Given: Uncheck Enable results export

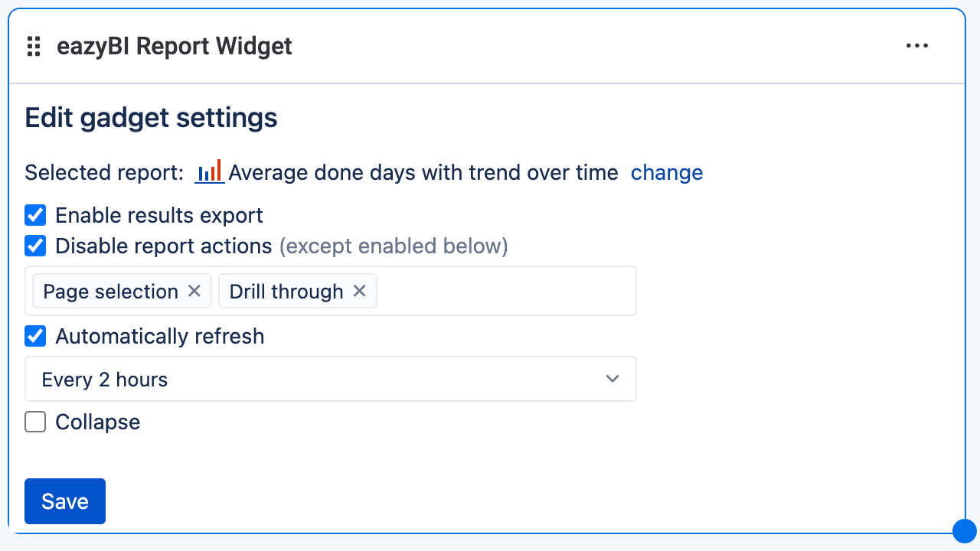Looking at the screenshot, I should point(35,215).
